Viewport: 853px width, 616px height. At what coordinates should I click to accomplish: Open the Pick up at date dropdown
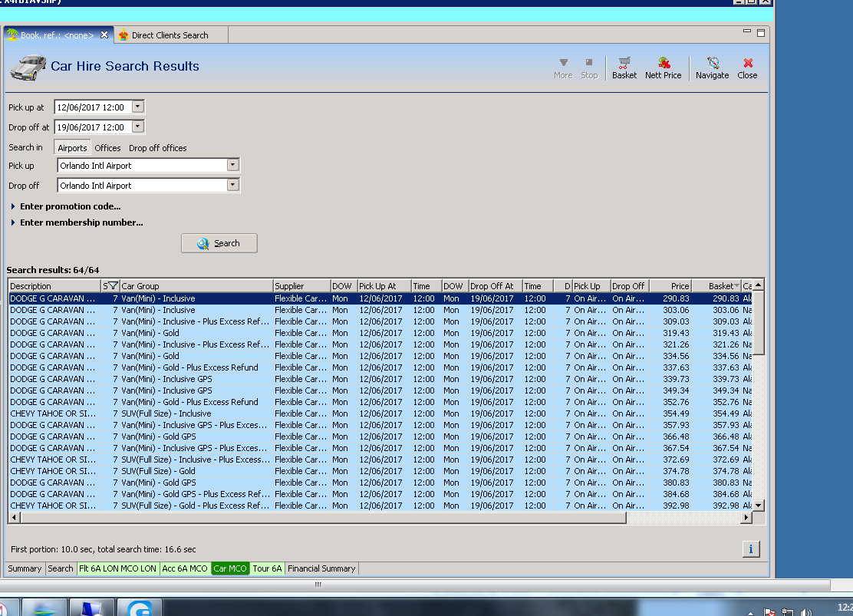[137, 107]
